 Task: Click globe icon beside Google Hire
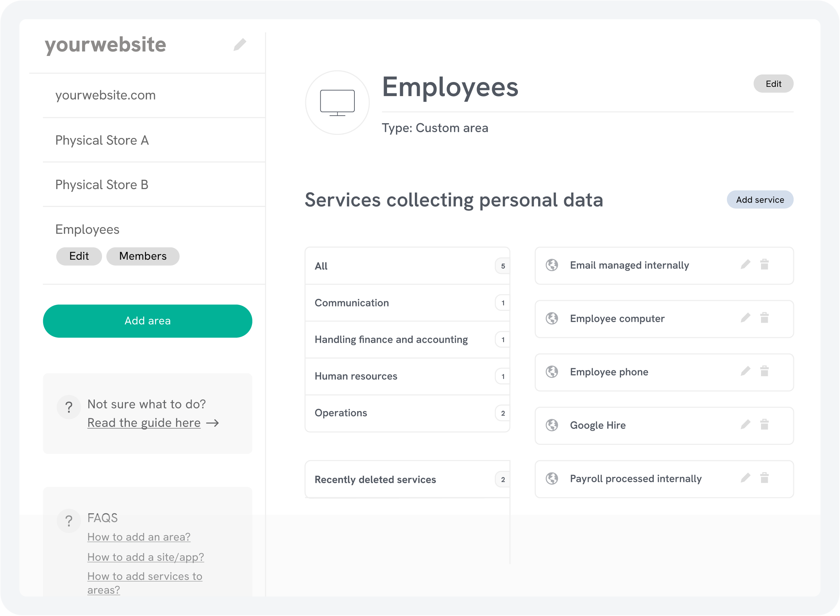552,425
